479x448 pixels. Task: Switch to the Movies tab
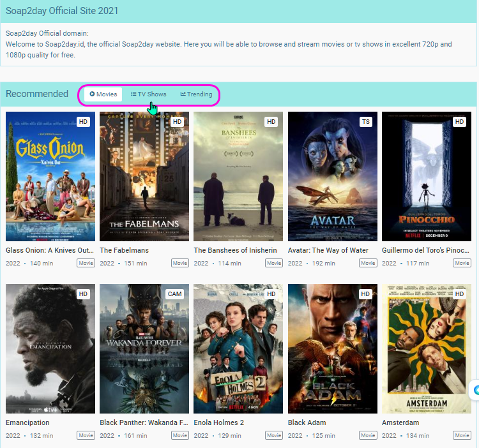[x=103, y=94]
